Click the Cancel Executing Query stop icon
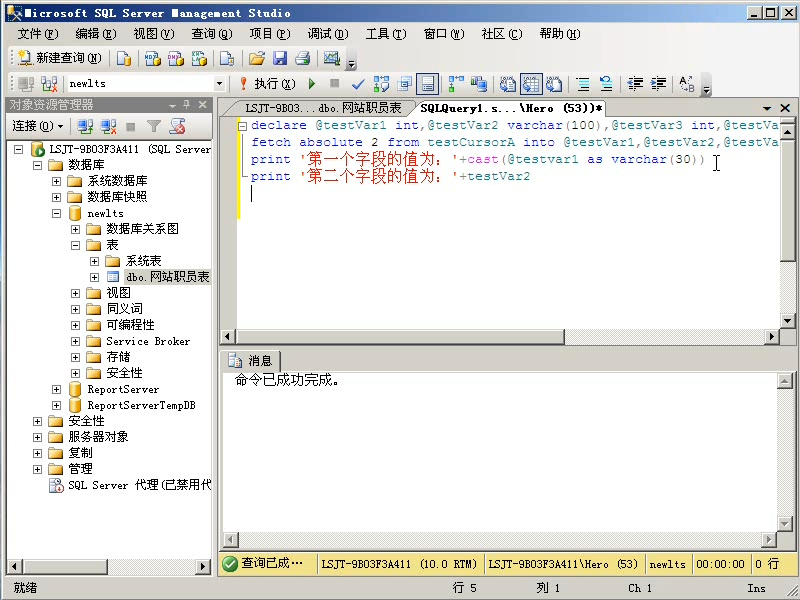800x600 pixels. click(x=335, y=83)
